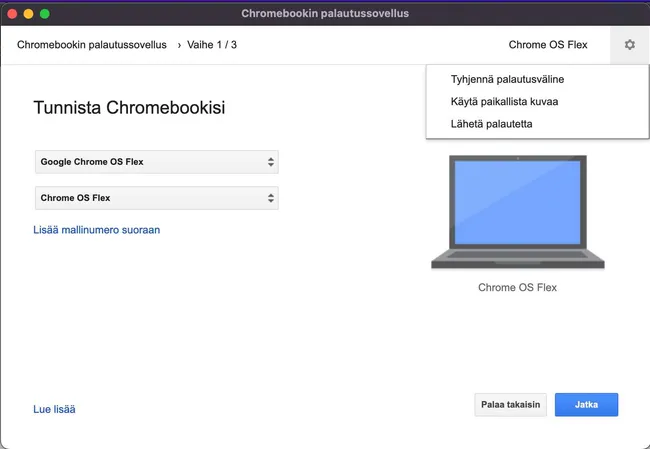Click the Tunnista Chromebookisi heading
The width and height of the screenshot is (650, 449).
click(129, 108)
